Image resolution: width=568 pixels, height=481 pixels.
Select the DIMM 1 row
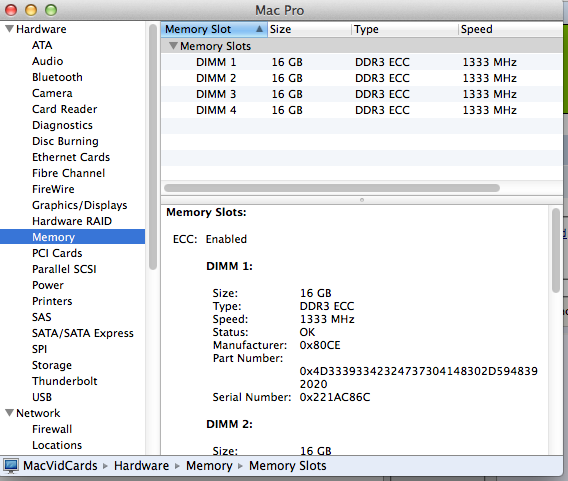click(x=362, y=62)
